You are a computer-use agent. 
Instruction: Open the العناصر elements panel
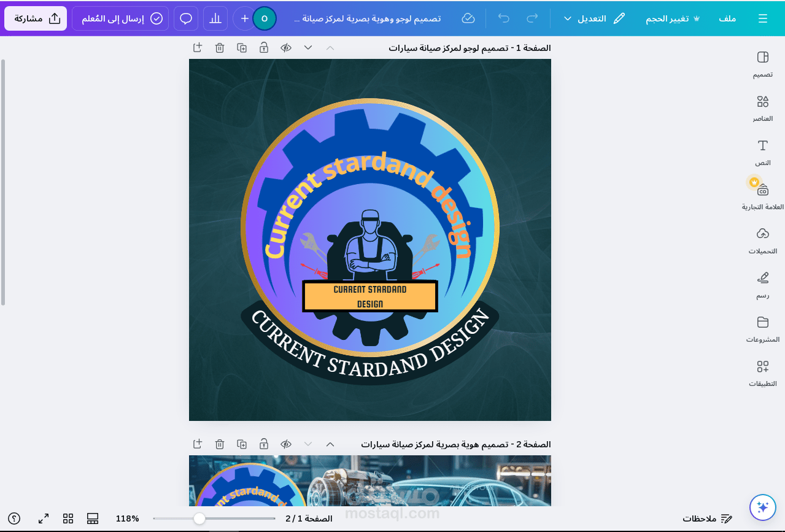763,109
